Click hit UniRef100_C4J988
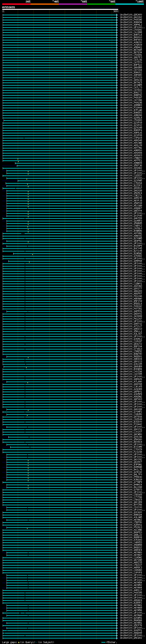Image resolution: width=146 pixels, height=644 pixels. point(131,32)
